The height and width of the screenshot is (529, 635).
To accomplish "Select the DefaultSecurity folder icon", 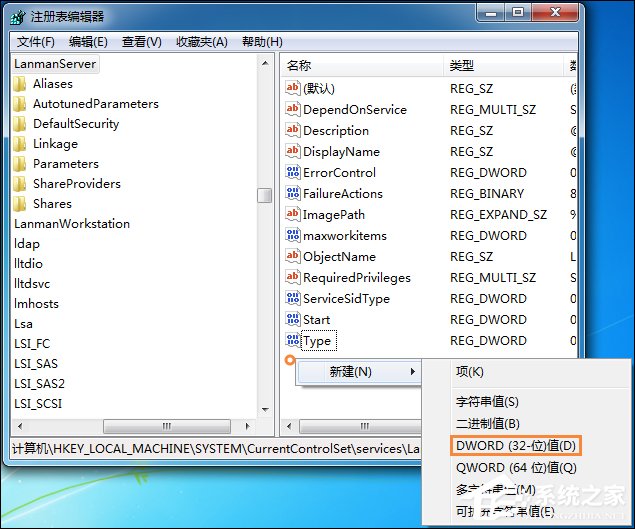I will 19,124.
